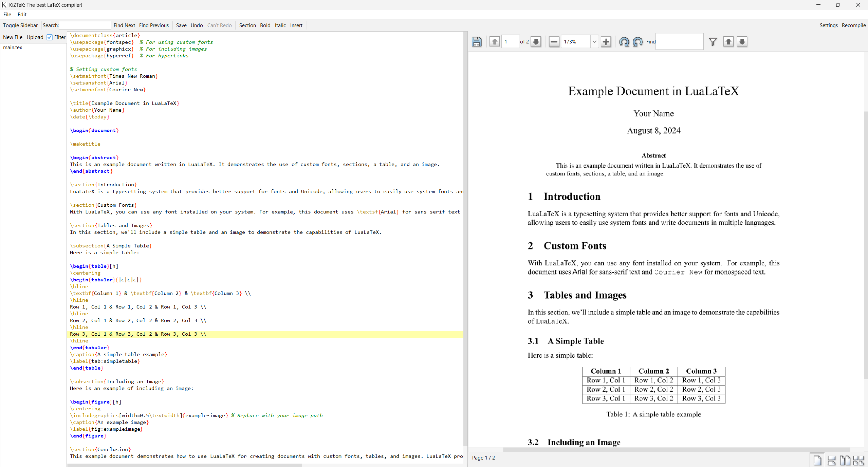Click 'Page 1 / 2' status text
This screenshot has width=868, height=467.
click(483, 458)
